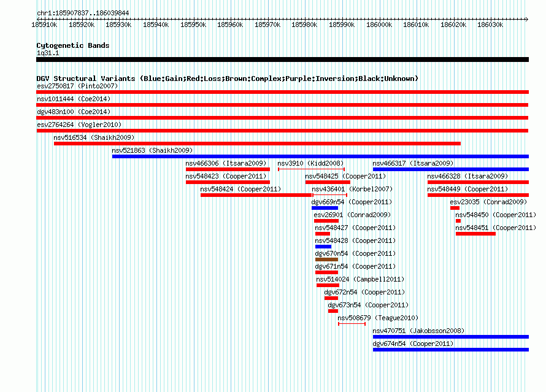Select nsv548449 (Cooper2011) label

467,189
